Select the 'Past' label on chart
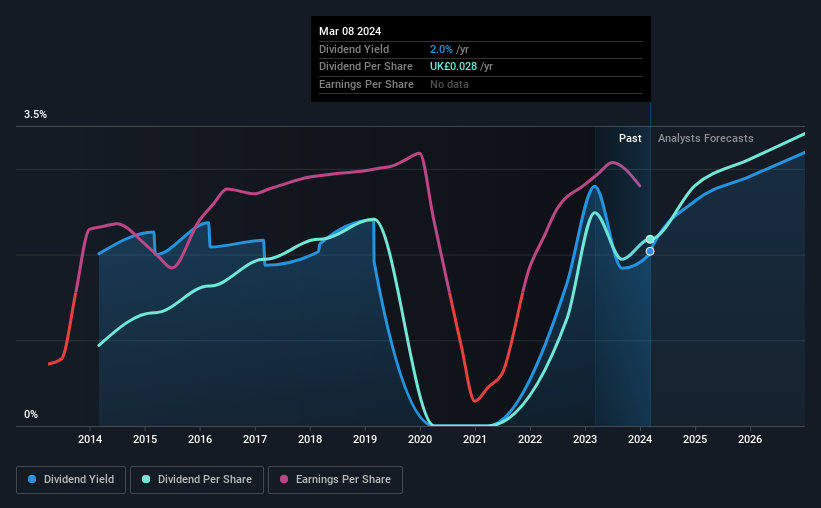The width and height of the screenshot is (821, 508). [630, 138]
